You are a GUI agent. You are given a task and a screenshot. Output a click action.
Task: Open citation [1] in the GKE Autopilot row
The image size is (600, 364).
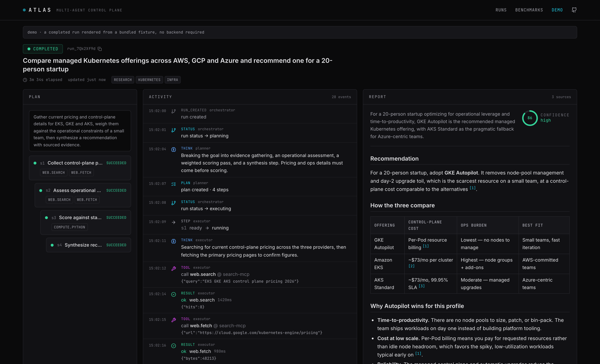coord(426,246)
